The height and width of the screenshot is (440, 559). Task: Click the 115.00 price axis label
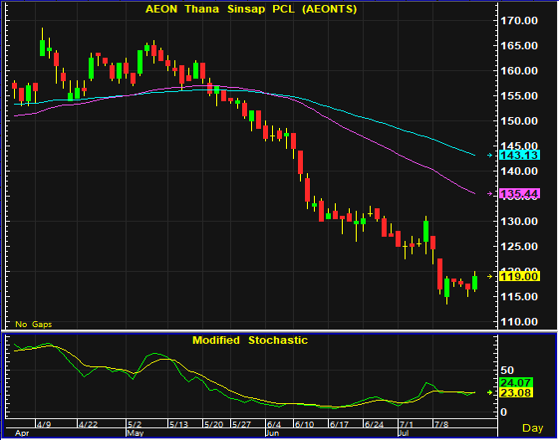tap(519, 297)
